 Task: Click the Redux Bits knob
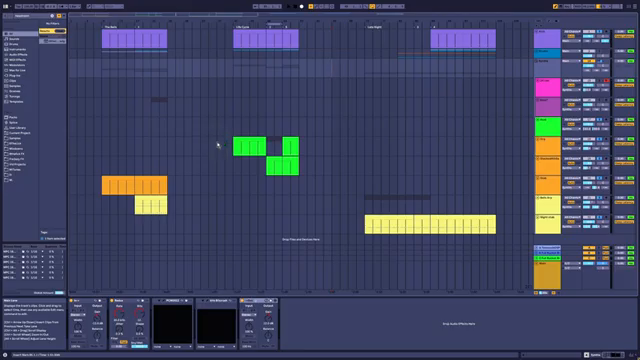pyautogui.click(x=139, y=313)
